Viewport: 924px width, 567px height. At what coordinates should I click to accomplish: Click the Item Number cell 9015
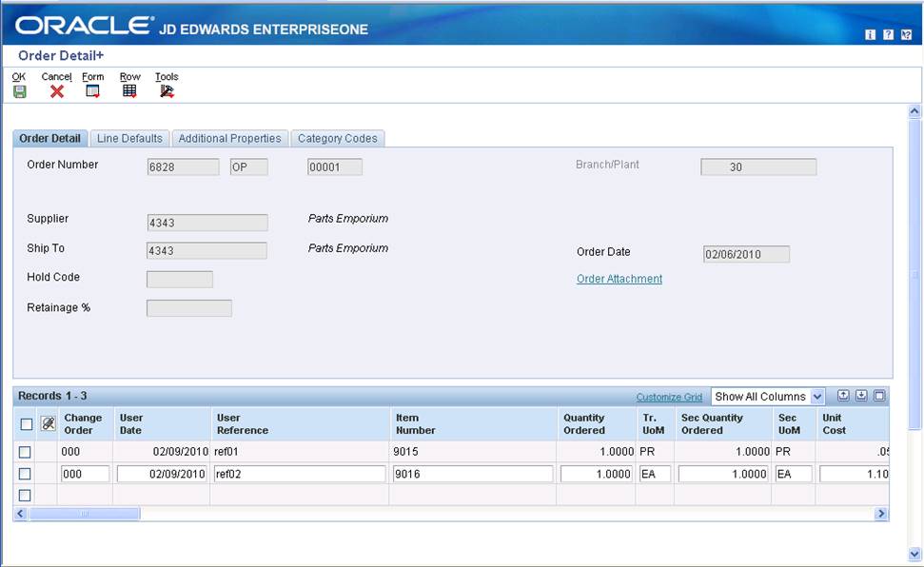coord(473,452)
